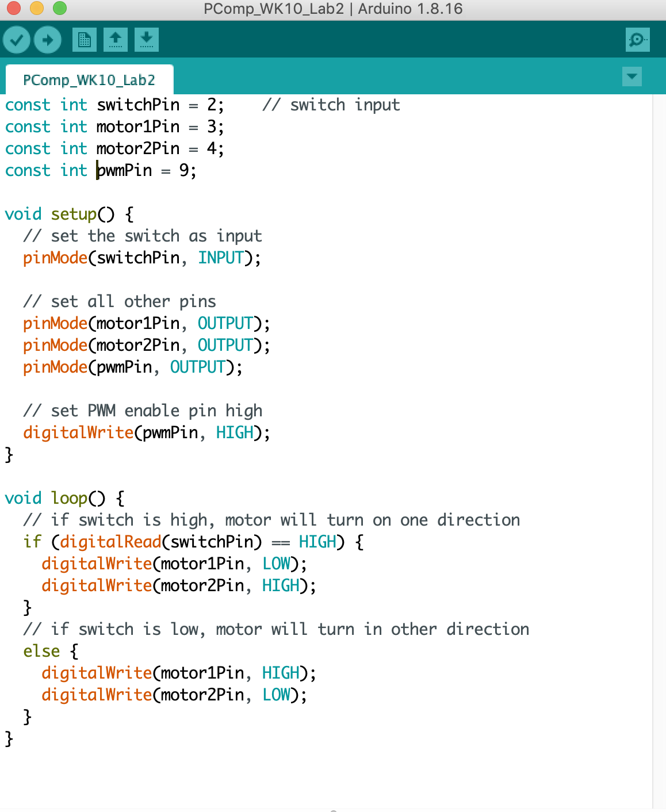Click HIGH in the digitalWrite(pwmPin) line
The width and height of the screenshot is (666, 812).
pos(235,433)
